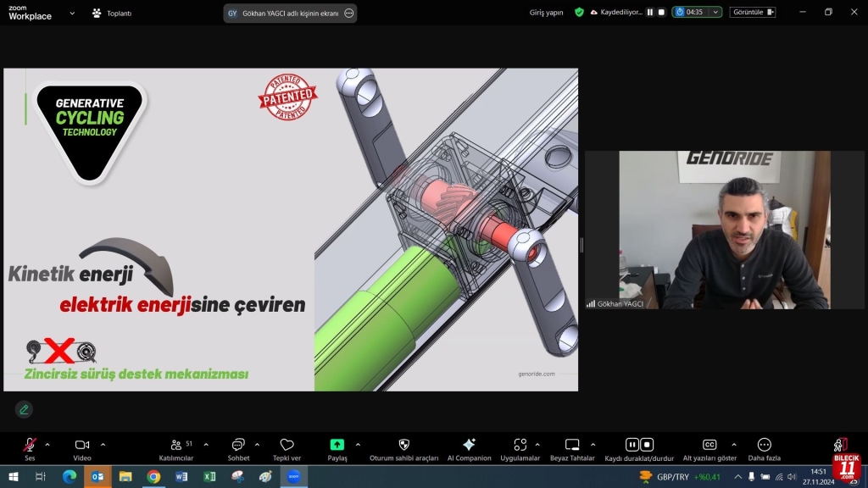Click the Tepki ver heart icon
Image resolution: width=868 pixels, height=488 pixels.
[287, 445]
